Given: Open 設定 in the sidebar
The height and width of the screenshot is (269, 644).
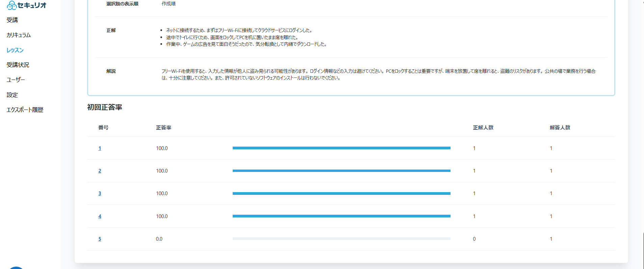Looking at the screenshot, I should pos(12,95).
